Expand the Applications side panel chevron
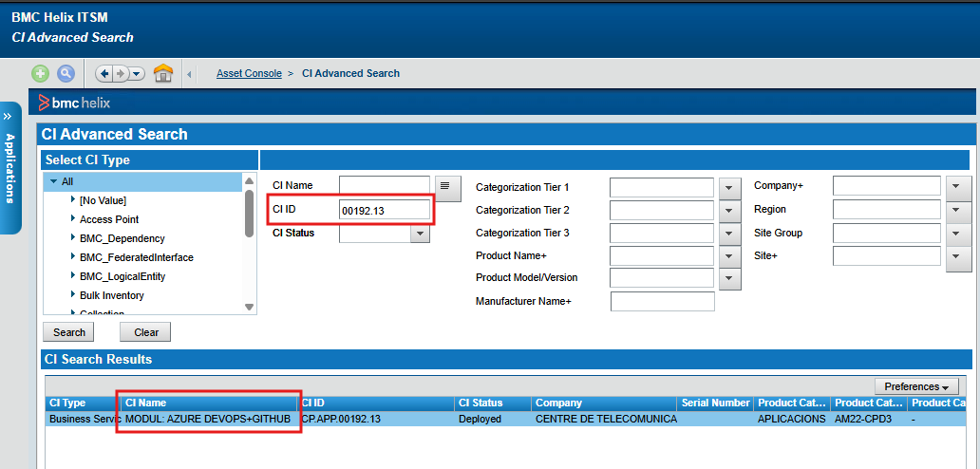The width and height of the screenshot is (980, 469). click(x=8, y=116)
